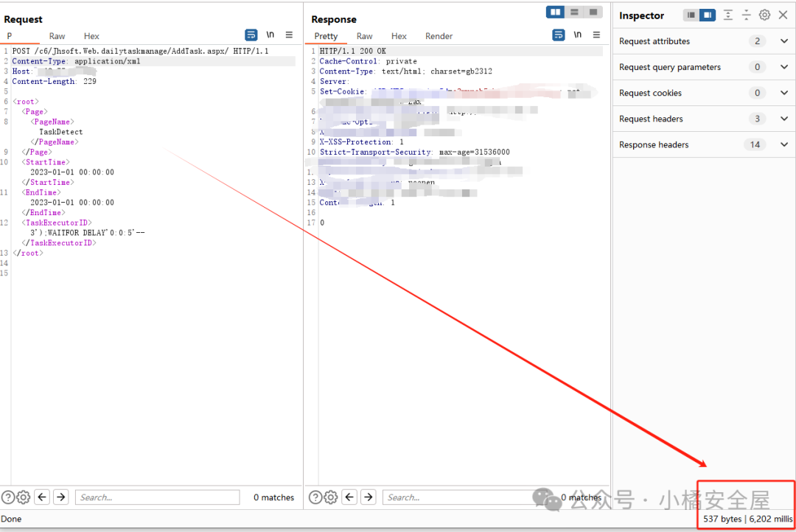Expand the Request attributes section
The width and height of the screenshot is (796, 532).
pos(783,41)
